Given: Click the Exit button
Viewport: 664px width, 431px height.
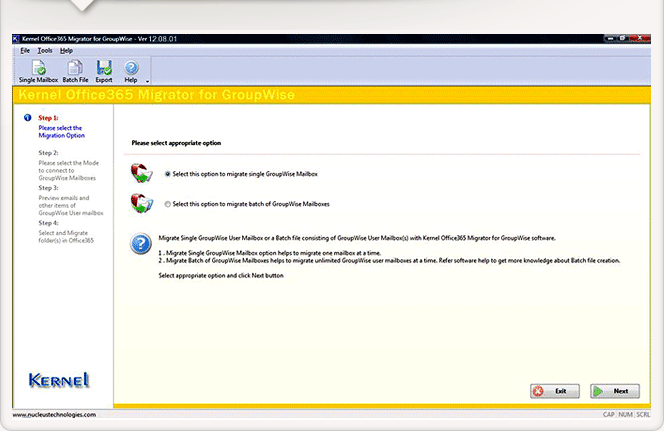Looking at the screenshot, I should pyautogui.click(x=555, y=391).
